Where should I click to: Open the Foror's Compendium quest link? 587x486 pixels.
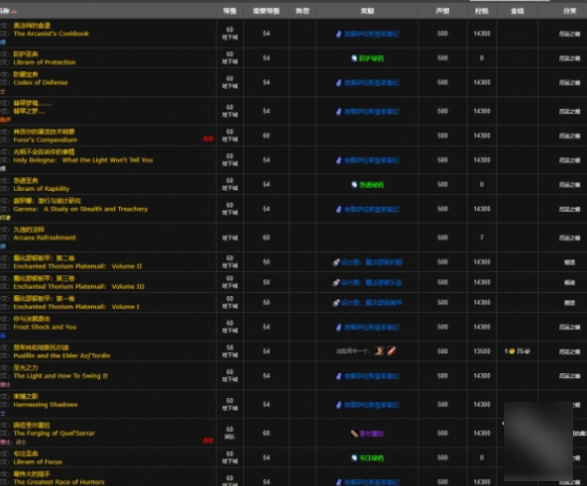click(x=45, y=140)
